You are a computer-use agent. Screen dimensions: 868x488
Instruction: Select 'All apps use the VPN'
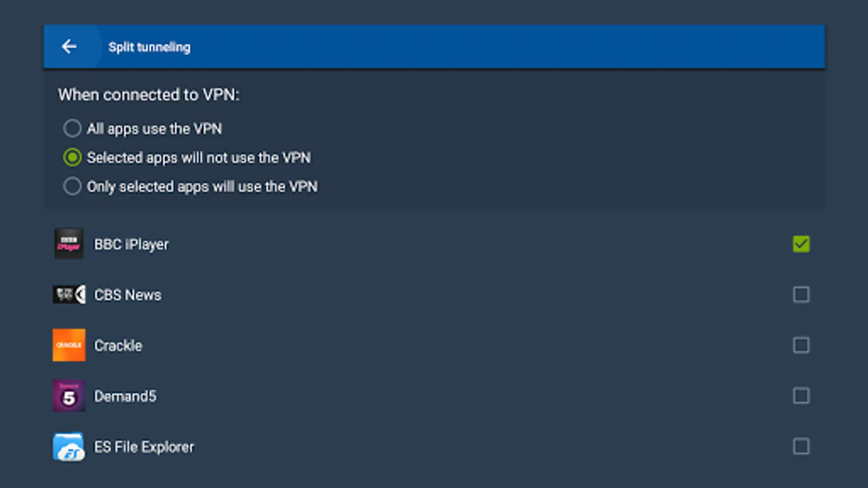point(72,129)
